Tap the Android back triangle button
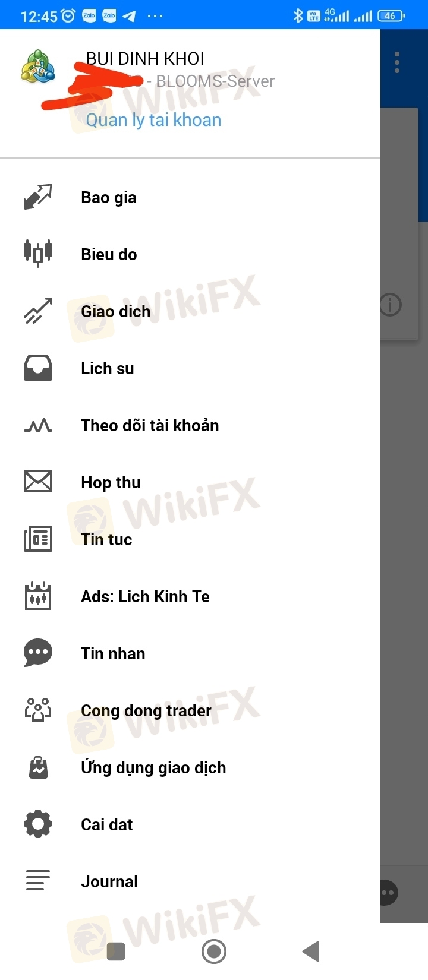The width and height of the screenshot is (428, 980). click(x=311, y=951)
